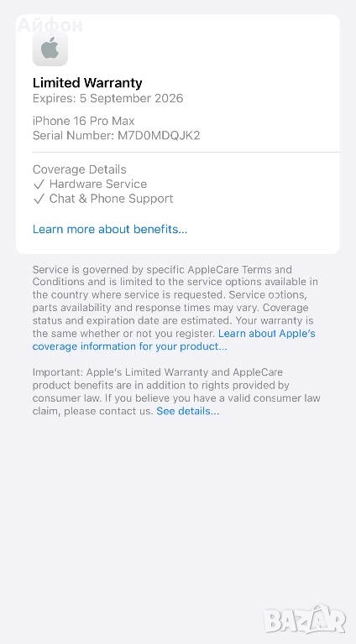Select the Limited Warranty heading
The height and width of the screenshot is (644, 356).
click(87, 83)
